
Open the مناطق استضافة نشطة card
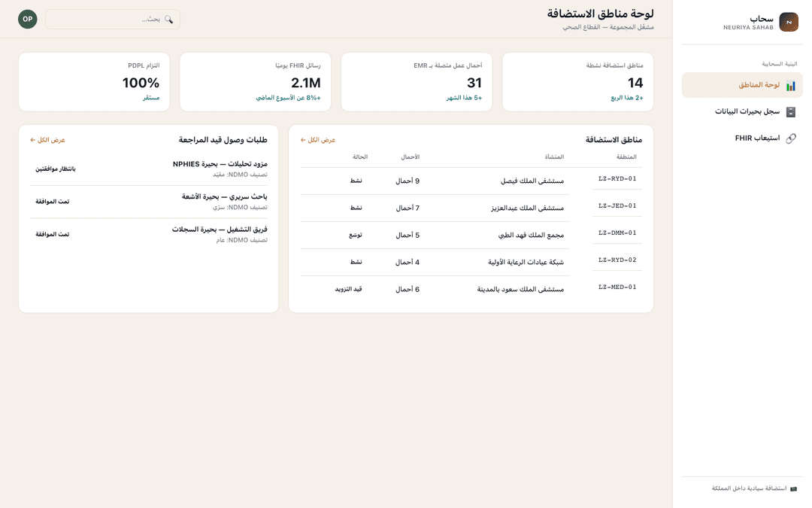click(577, 82)
